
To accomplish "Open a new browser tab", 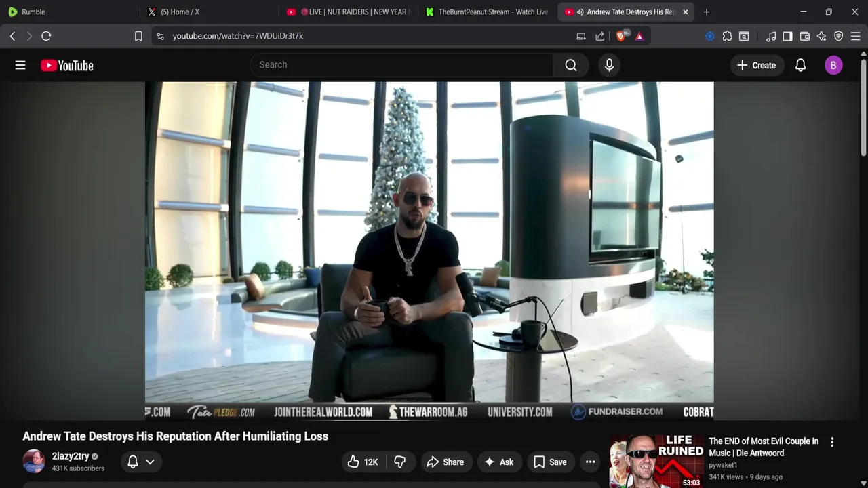I will coord(707,12).
